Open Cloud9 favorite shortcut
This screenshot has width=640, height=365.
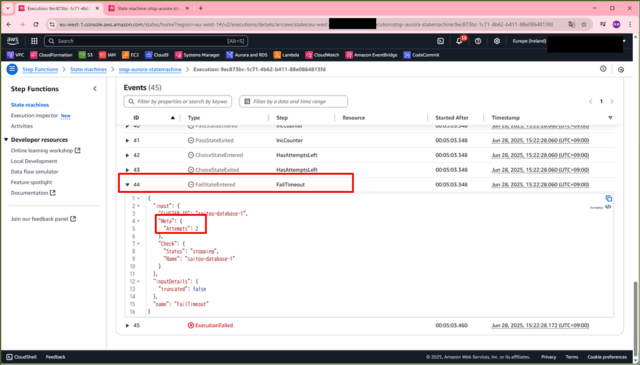click(x=157, y=55)
